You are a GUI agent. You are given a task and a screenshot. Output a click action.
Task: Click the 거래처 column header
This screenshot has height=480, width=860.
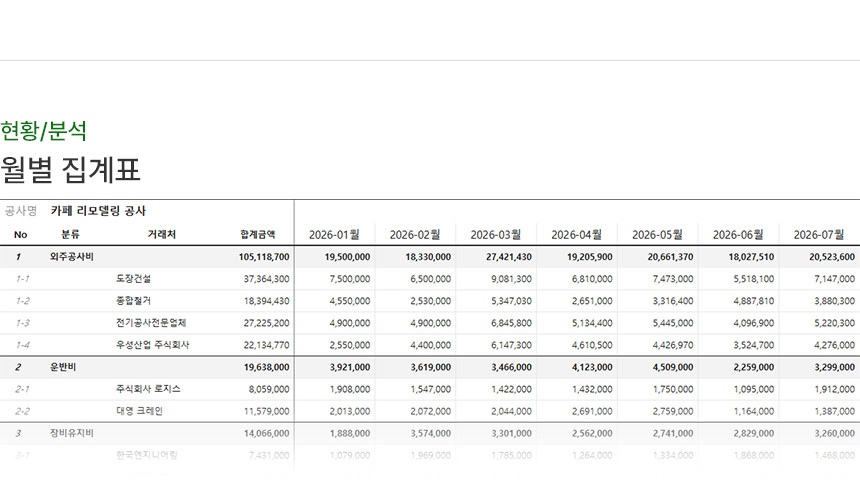coord(161,235)
